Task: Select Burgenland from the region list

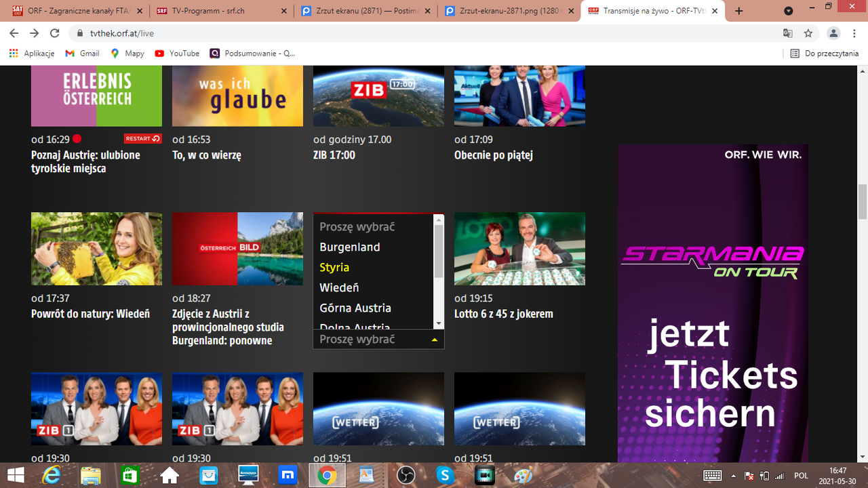Action: pos(373,247)
